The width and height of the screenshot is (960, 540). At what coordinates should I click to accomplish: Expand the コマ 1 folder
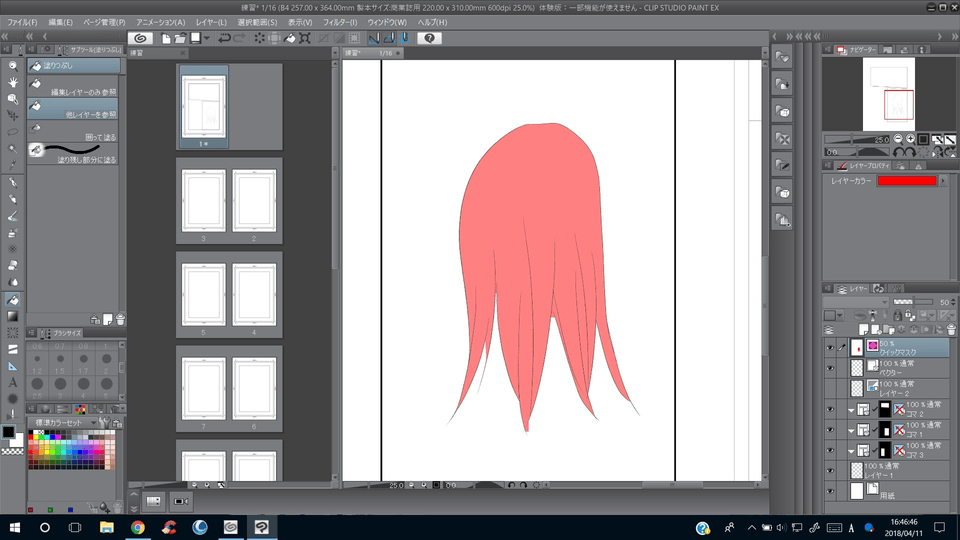(851, 430)
